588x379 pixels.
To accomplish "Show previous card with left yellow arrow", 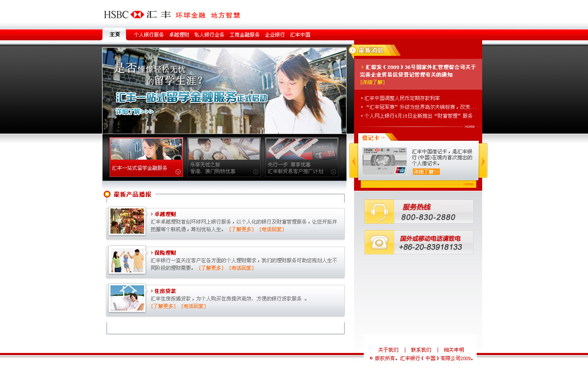I will click(x=354, y=161).
